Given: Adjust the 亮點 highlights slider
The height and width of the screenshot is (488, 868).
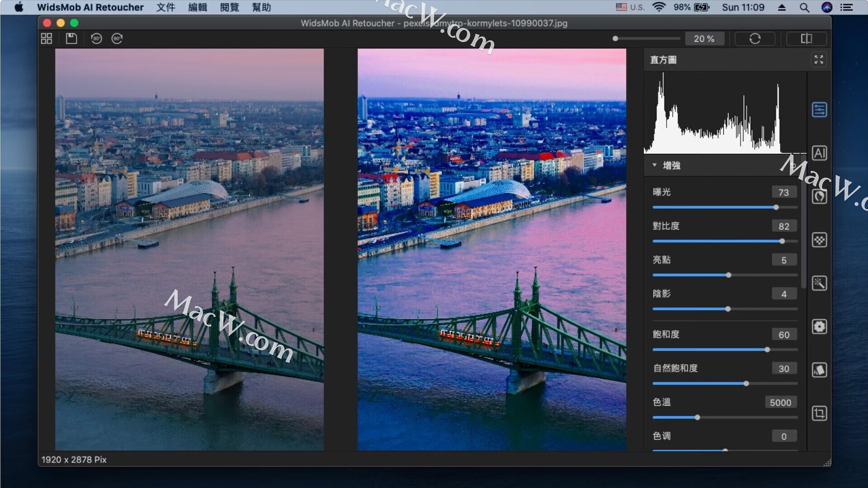Looking at the screenshot, I should tap(725, 275).
